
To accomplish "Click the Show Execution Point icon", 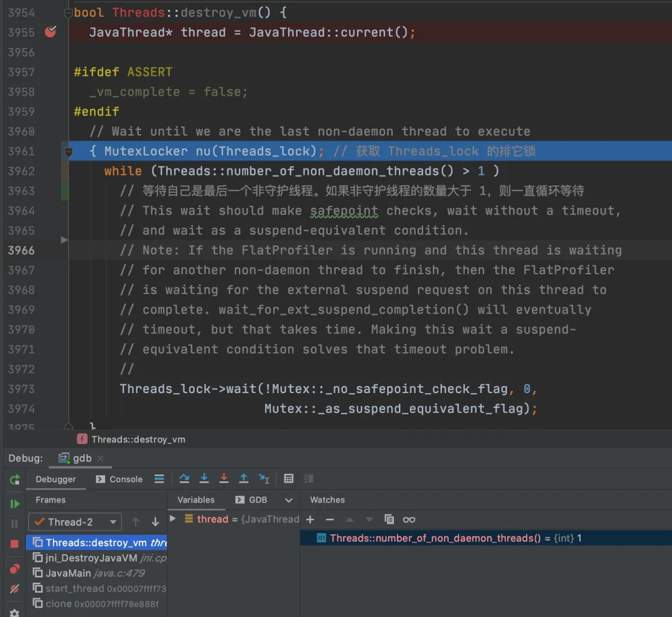I will tap(159, 479).
